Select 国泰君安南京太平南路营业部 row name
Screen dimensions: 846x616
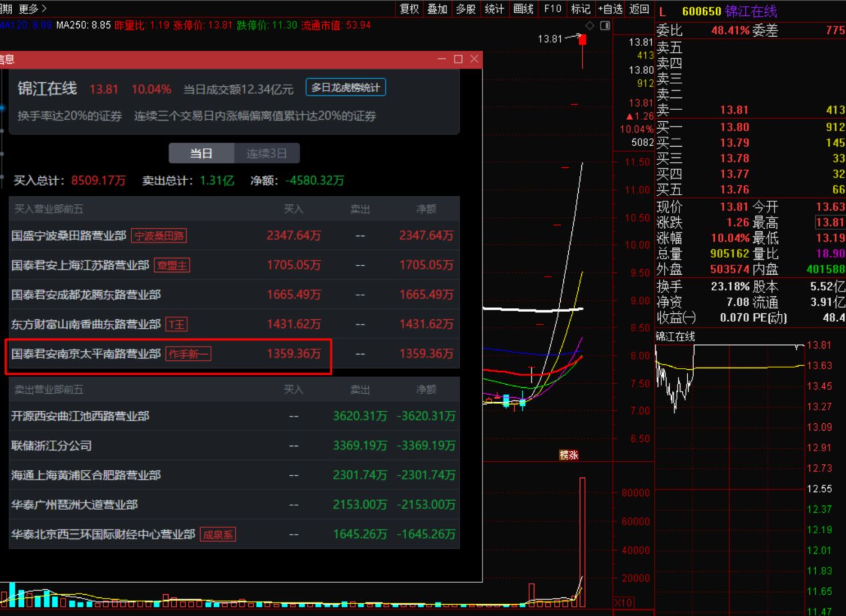coord(86,353)
